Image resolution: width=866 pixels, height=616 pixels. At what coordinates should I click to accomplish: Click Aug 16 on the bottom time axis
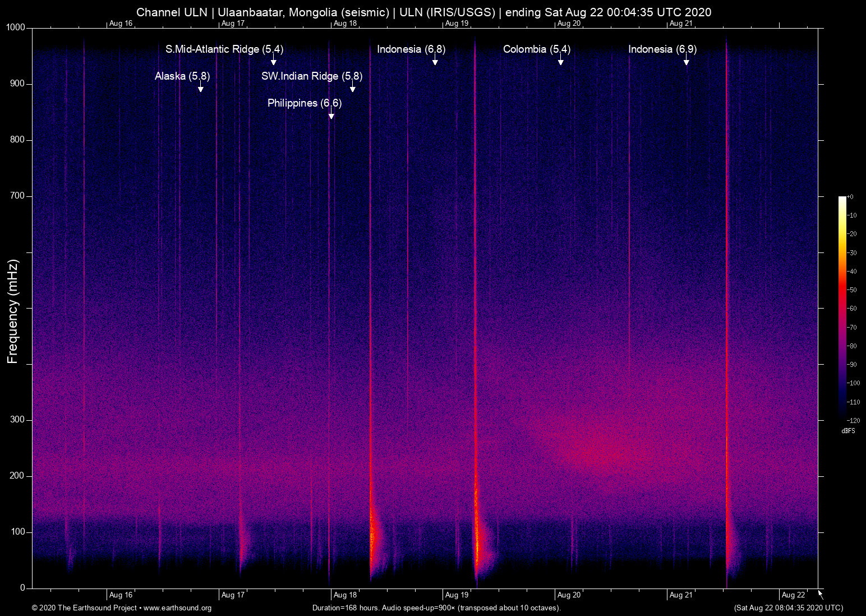pos(121,595)
